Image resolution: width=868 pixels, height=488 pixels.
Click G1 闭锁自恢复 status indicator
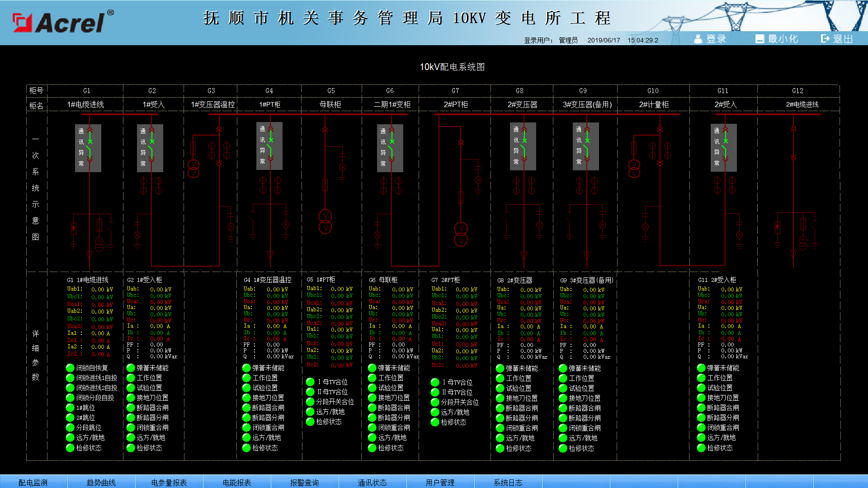pyautogui.click(x=70, y=368)
